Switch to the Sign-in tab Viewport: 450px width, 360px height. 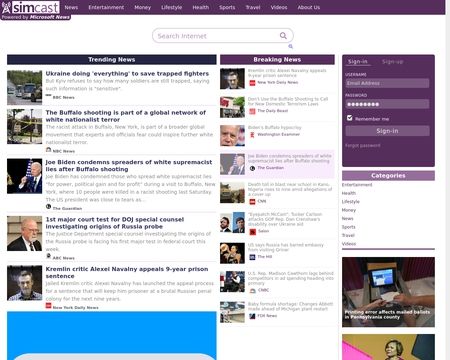tap(358, 62)
